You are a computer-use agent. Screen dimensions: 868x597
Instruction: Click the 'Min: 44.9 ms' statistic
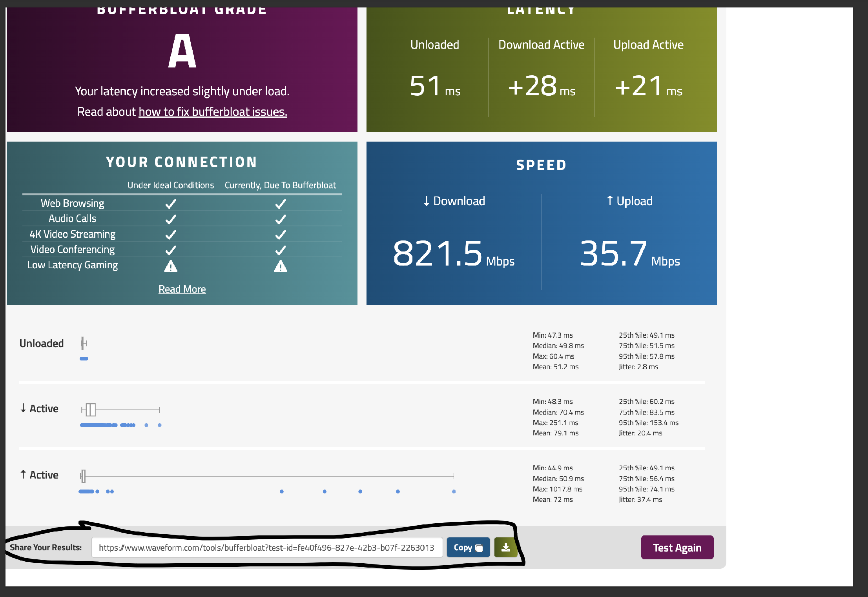(x=553, y=468)
